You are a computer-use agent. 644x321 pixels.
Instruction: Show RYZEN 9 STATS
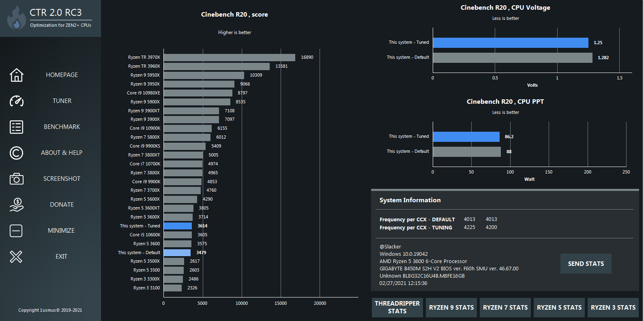(451, 308)
